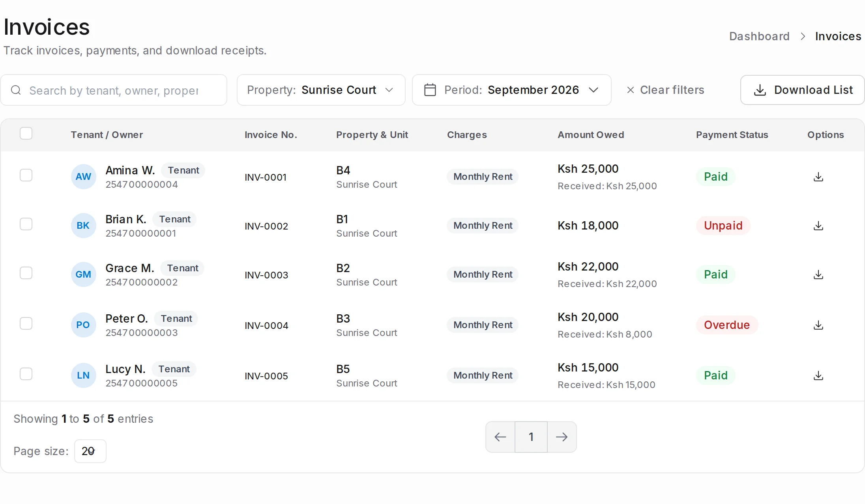Screen dimensions: 865x504
Task: Open the Property Sunrise Court dropdown
Action: (x=321, y=90)
